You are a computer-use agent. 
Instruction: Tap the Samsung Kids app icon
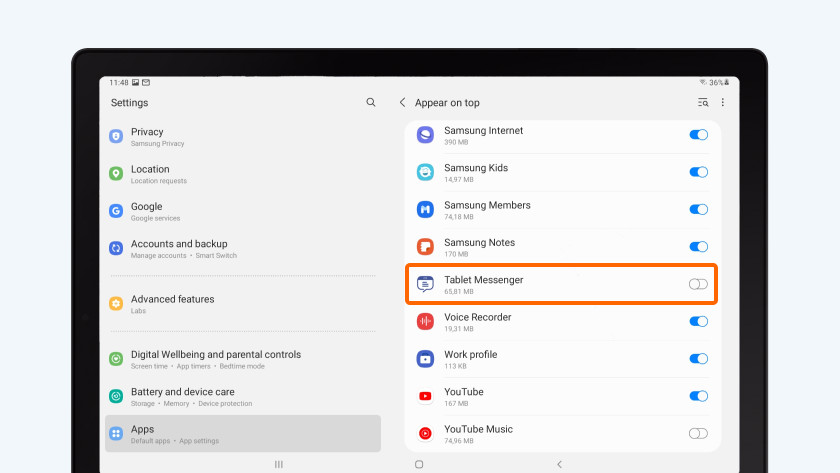pos(425,172)
